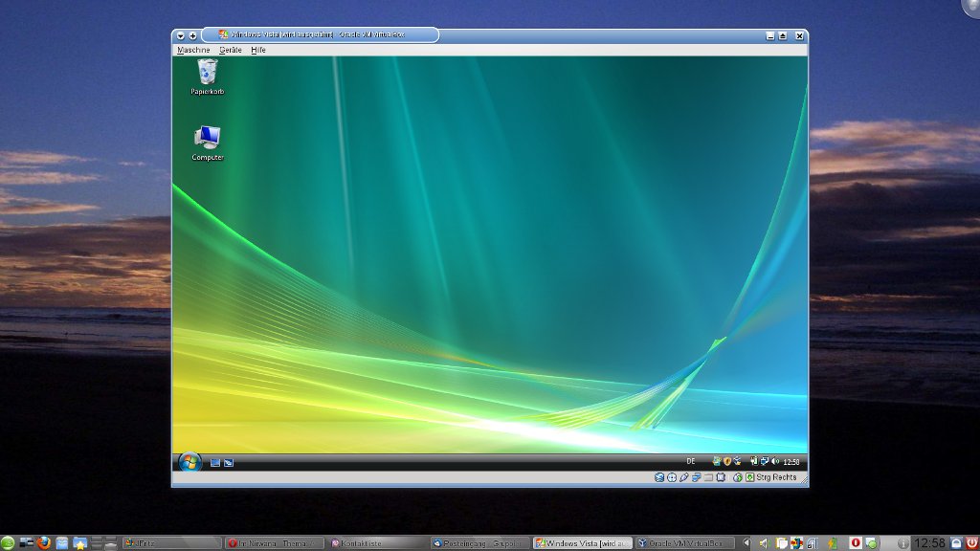
Task: Click VirtualBox hard disk activity indicator
Action: 659,477
